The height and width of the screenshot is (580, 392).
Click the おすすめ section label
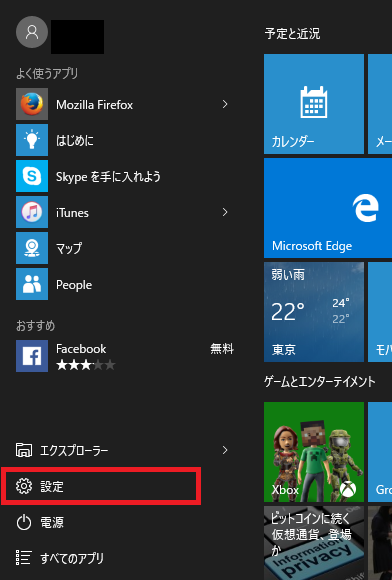pos(36,326)
